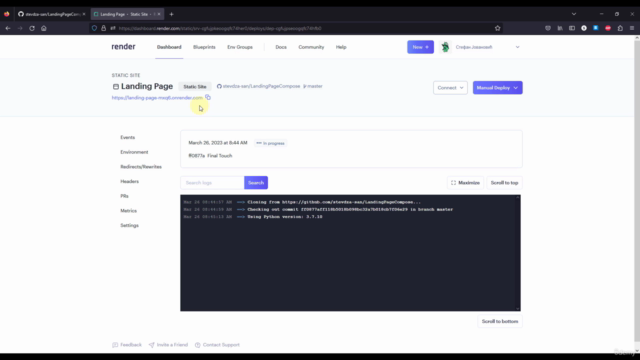Click the user avatar image
640x360 pixels.
coord(445,47)
